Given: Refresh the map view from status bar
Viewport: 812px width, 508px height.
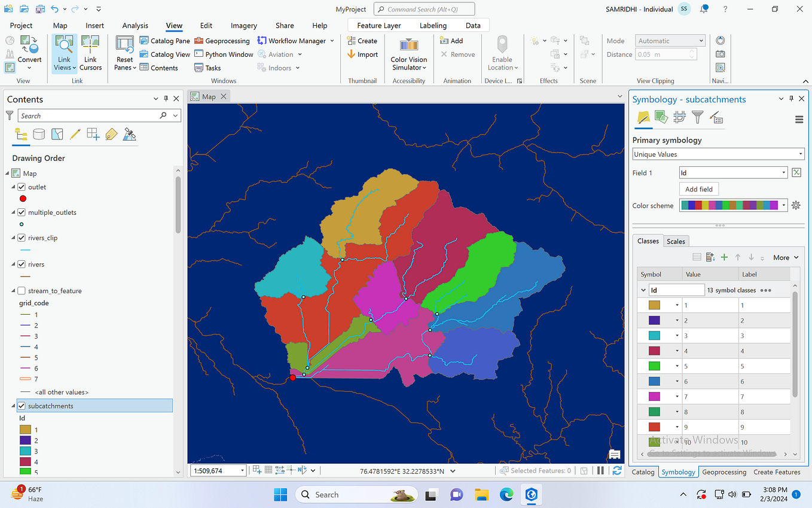Looking at the screenshot, I should (x=616, y=470).
